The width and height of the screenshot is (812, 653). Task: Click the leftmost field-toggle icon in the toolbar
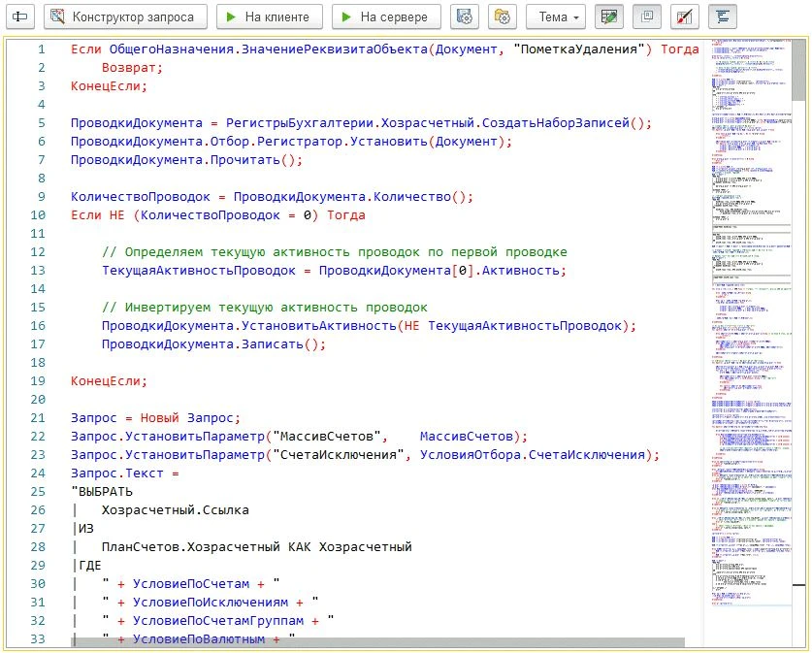(20, 16)
